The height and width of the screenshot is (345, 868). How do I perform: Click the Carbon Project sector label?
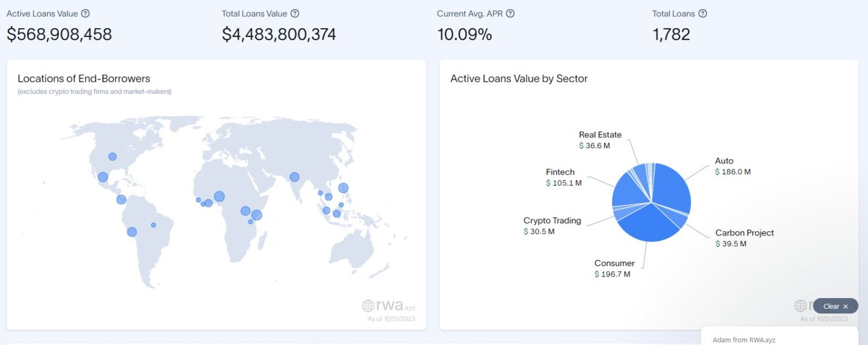(744, 233)
